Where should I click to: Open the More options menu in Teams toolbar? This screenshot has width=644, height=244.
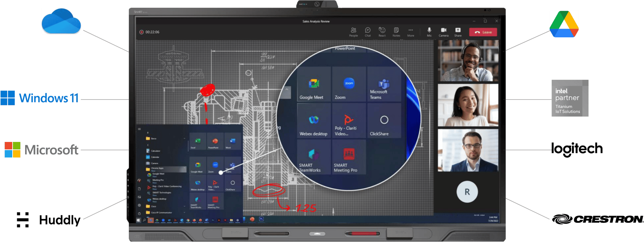point(411,32)
